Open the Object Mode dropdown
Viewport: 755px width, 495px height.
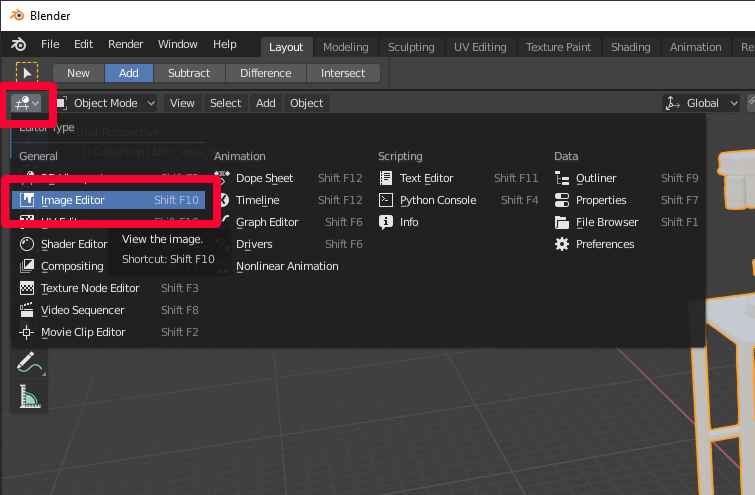click(x=105, y=103)
